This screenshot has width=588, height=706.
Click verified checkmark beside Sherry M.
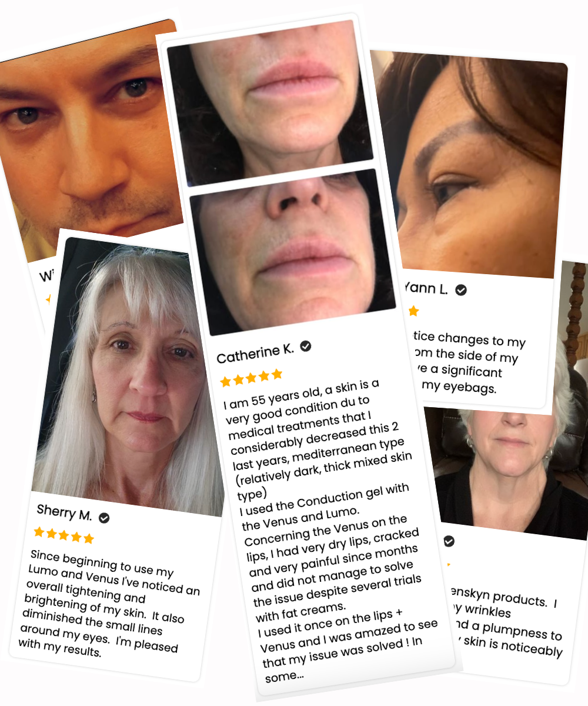point(104,518)
